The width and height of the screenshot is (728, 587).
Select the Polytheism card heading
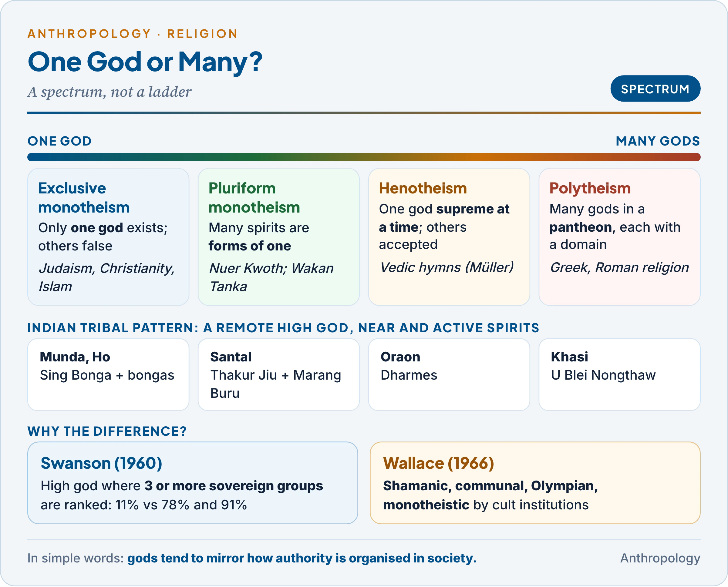pyautogui.click(x=590, y=188)
